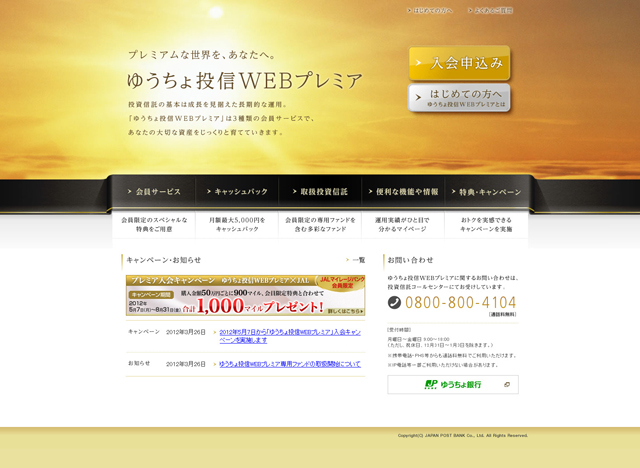Click the キャンペーン・お知らせ section heading
Screen dimensions: 640x468
coord(164,260)
